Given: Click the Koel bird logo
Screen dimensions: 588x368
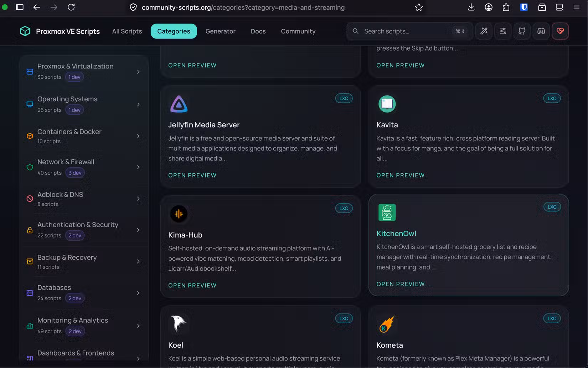Looking at the screenshot, I should [179, 324].
